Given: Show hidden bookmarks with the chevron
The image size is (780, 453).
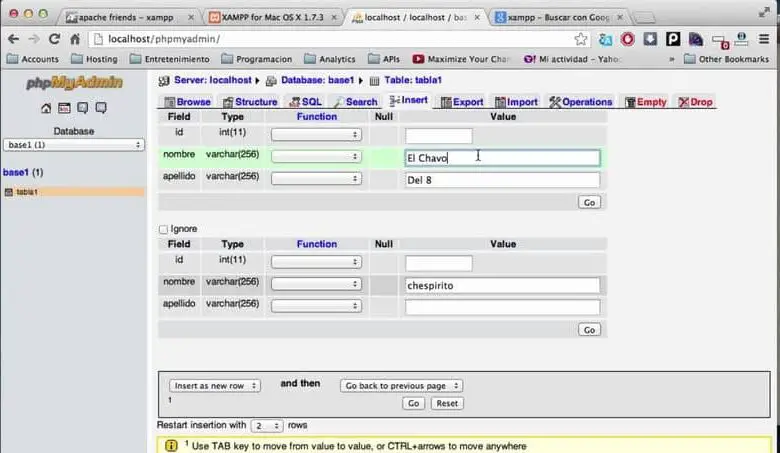Looking at the screenshot, I should click(x=672, y=59).
